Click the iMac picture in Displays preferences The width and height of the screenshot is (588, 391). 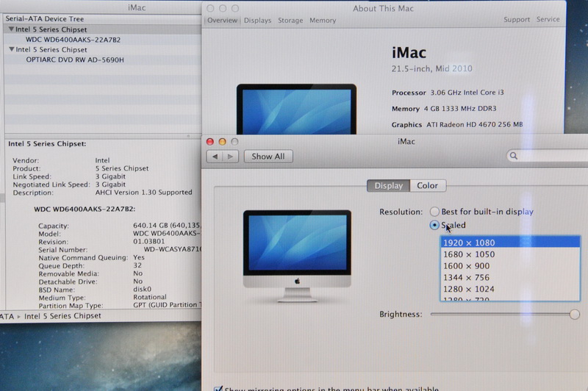click(x=297, y=256)
